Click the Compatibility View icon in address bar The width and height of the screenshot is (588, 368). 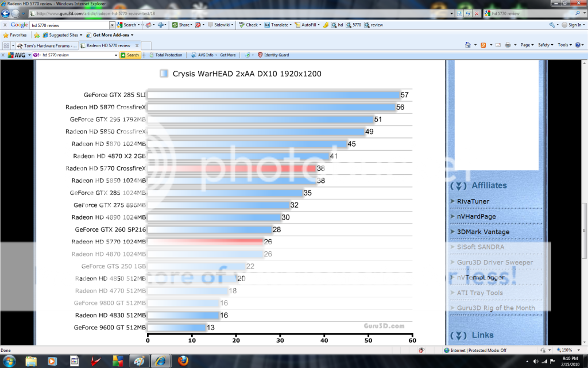pyautogui.click(x=459, y=14)
